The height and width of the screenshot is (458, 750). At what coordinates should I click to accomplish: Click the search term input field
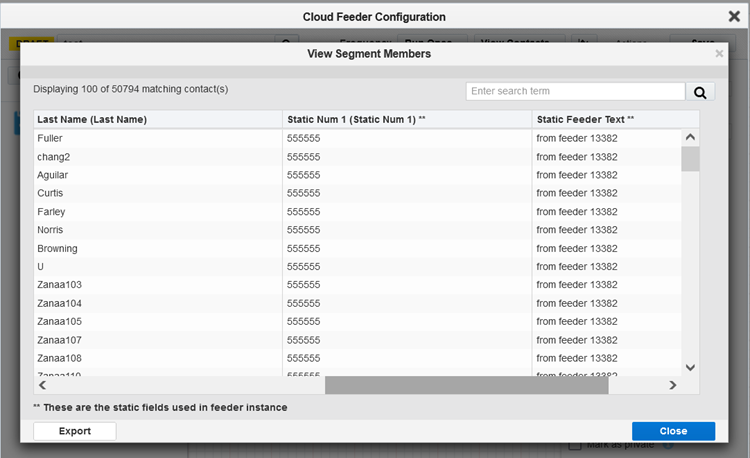point(575,92)
